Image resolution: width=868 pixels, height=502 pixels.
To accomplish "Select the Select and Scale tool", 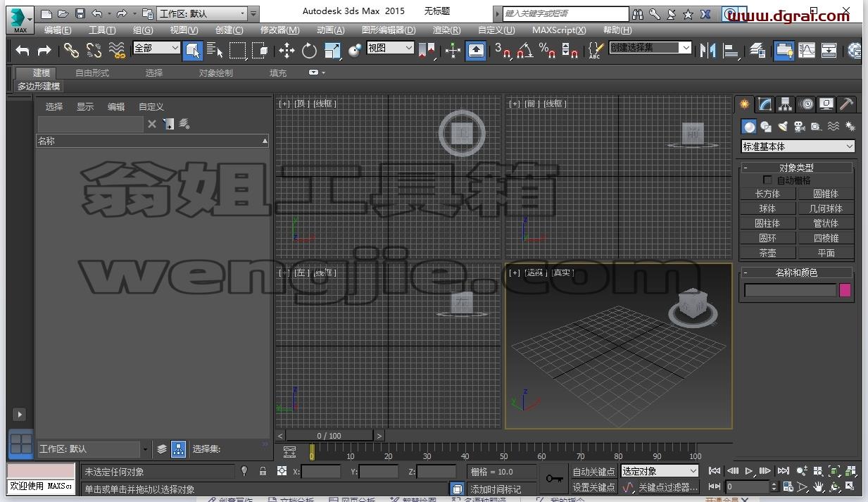I will (332, 50).
